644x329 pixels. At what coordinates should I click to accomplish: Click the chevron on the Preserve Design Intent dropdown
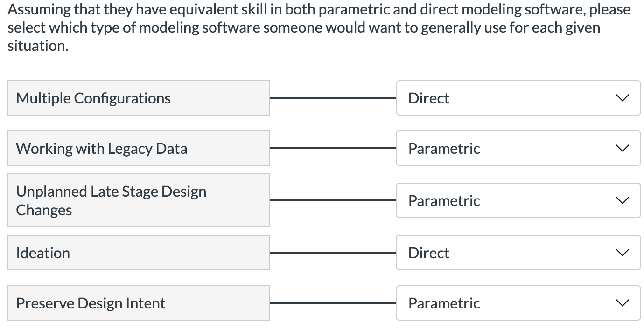621,303
